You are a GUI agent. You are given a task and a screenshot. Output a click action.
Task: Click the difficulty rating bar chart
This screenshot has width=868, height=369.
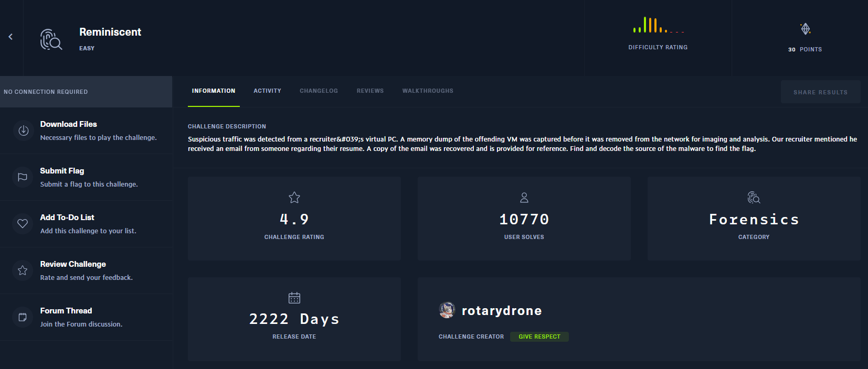click(x=658, y=25)
